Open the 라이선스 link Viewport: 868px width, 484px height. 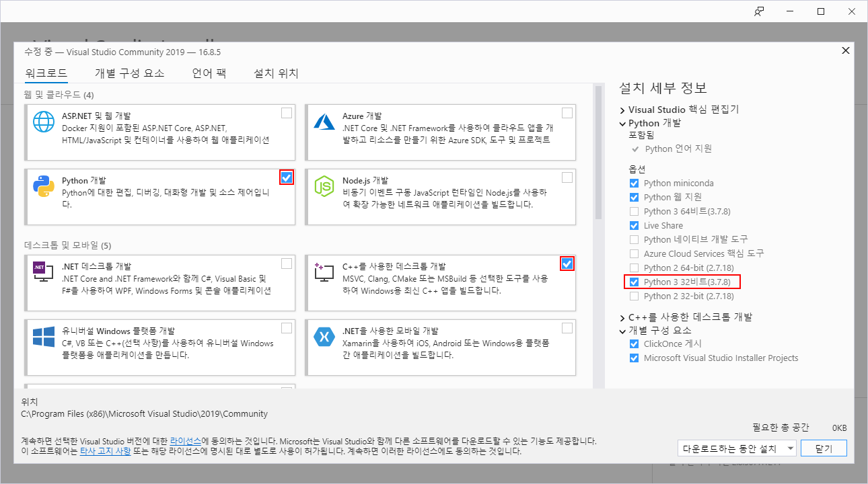click(x=185, y=440)
